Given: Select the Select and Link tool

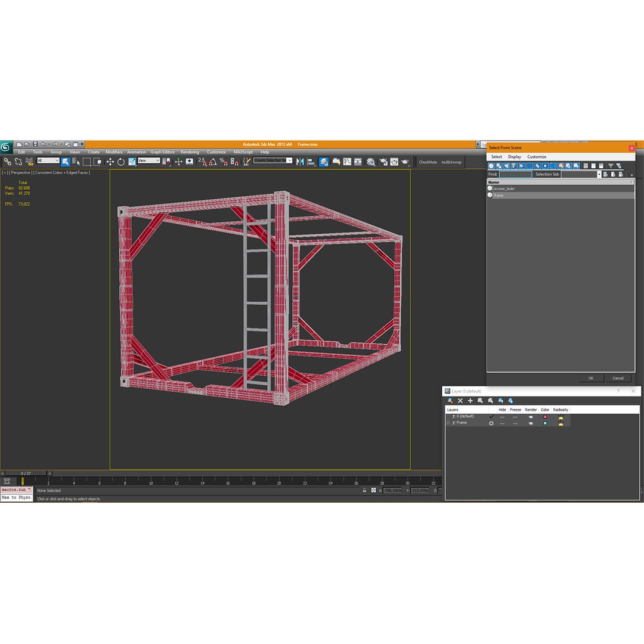Looking at the screenshot, I should click(7, 162).
